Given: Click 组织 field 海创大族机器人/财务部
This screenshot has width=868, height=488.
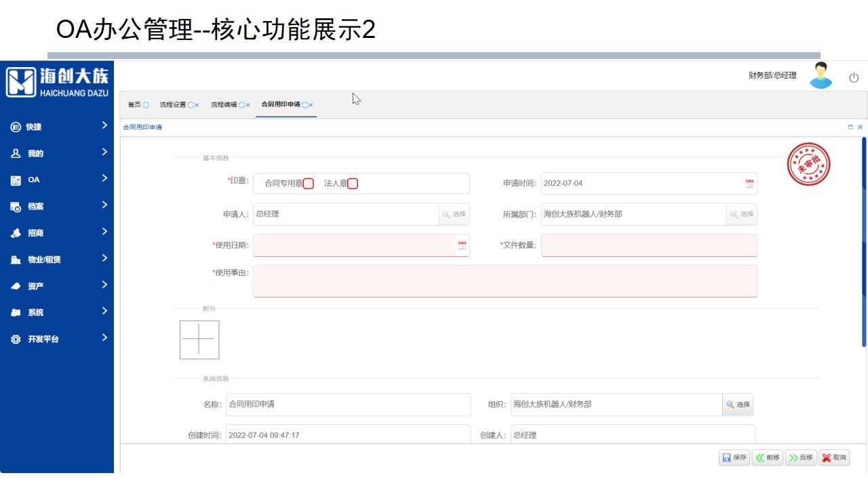Looking at the screenshot, I should click(x=616, y=405).
